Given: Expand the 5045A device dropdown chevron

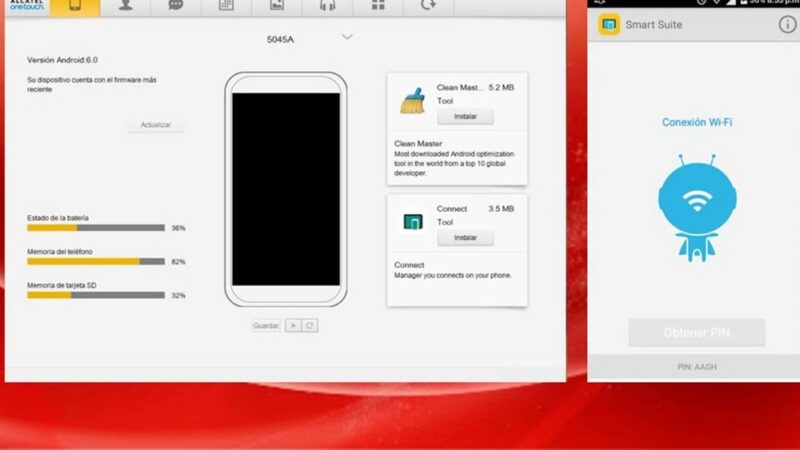Looking at the screenshot, I should (347, 37).
